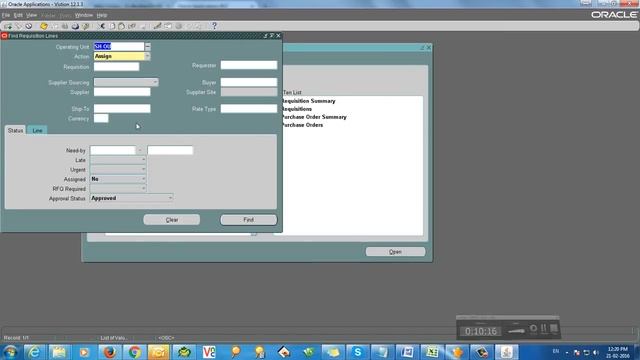
Task: Expand the Action dropdown
Action: (x=147, y=56)
